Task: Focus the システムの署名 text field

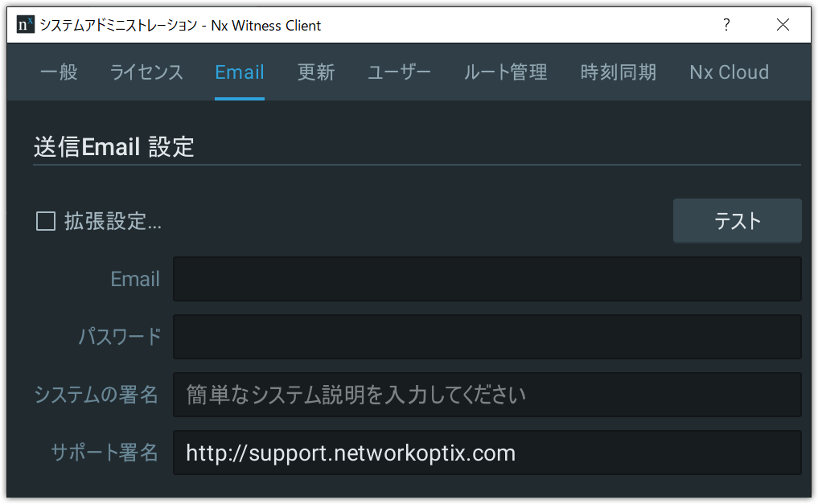Action: coord(487,395)
